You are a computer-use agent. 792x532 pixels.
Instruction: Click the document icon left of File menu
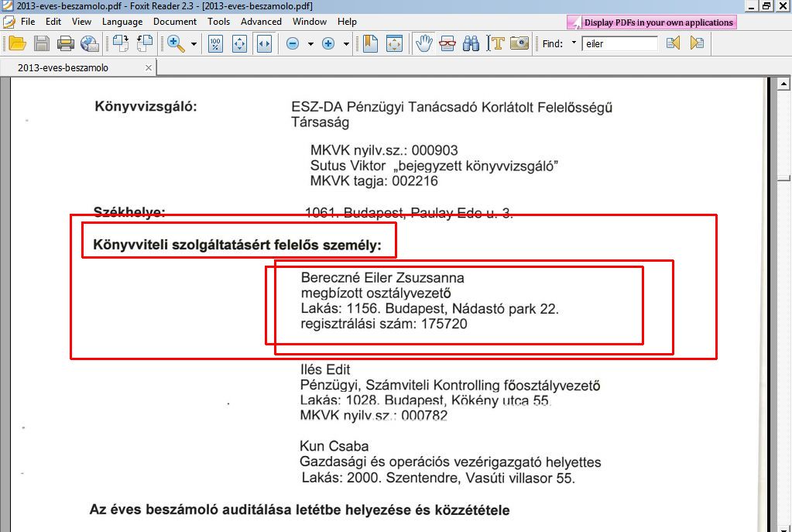click(9, 22)
